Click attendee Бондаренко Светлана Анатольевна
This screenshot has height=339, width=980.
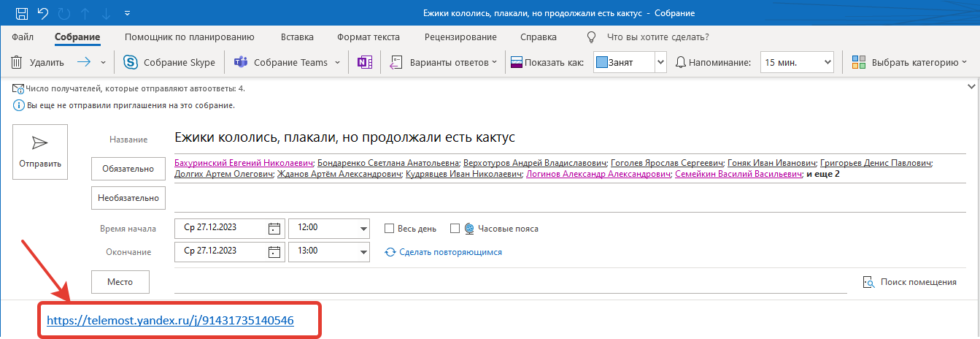pos(388,162)
